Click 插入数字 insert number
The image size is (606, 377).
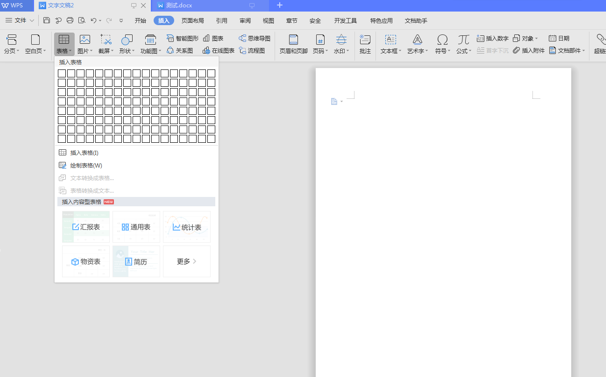(x=492, y=38)
